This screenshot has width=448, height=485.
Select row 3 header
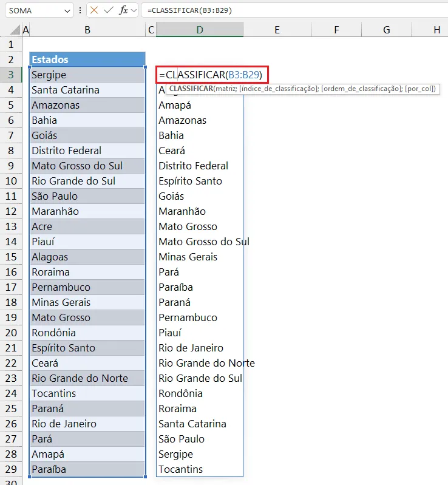coord(11,75)
